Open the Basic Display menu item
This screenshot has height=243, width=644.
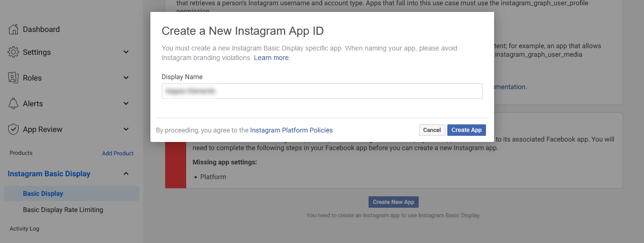click(x=43, y=193)
